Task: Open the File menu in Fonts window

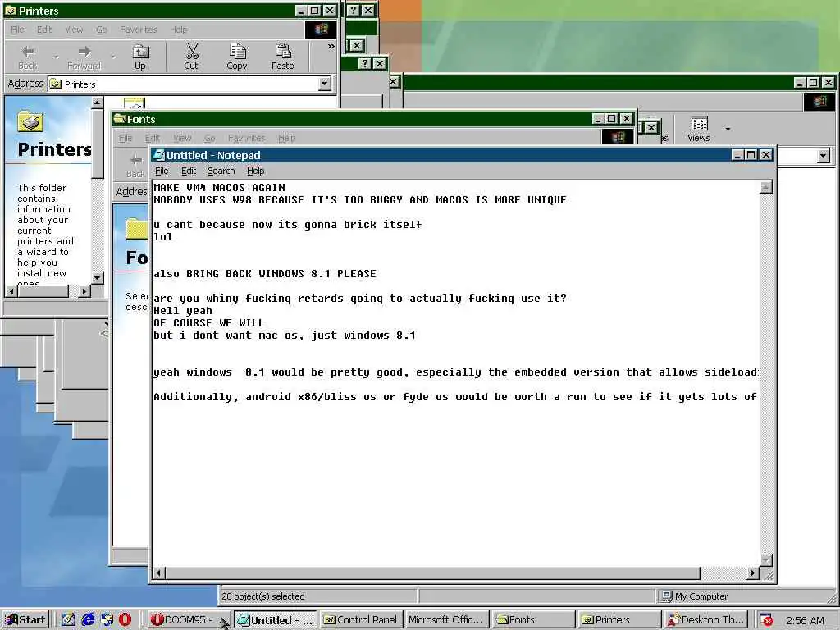Action: pyautogui.click(x=126, y=138)
